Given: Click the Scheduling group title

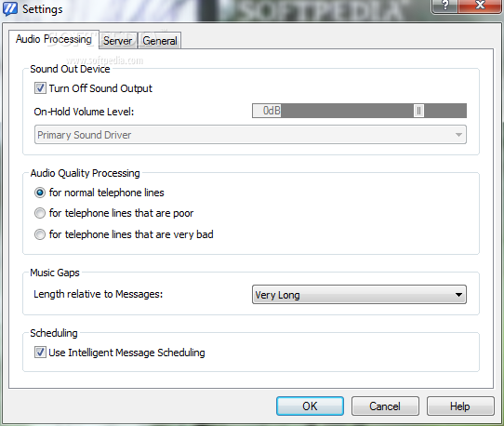Looking at the screenshot, I should (54, 333).
